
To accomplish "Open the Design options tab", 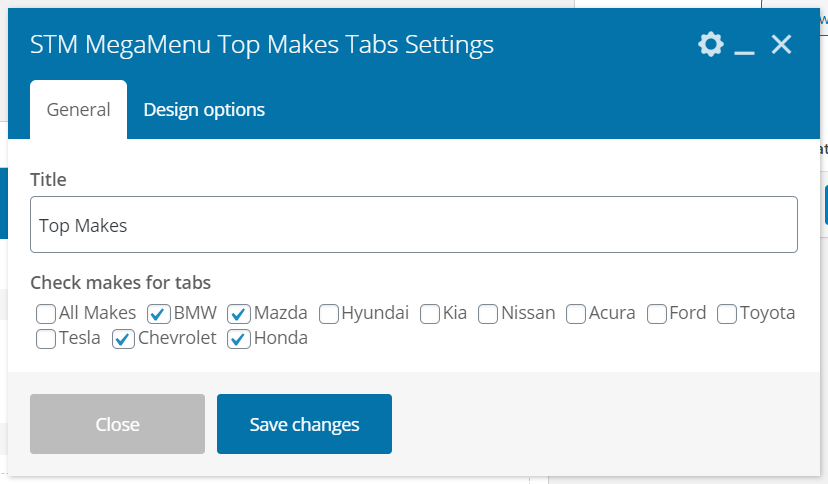I will pyautogui.click(x=204, y=110).
